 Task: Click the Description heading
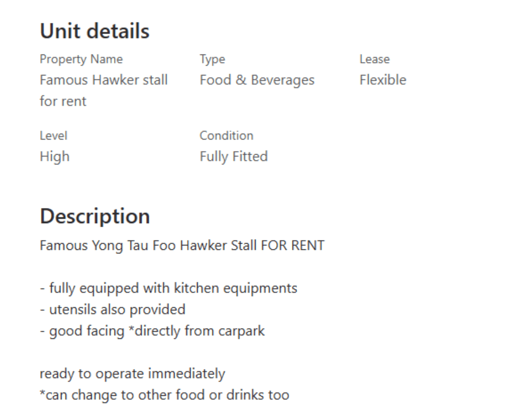(x=95, y=216)
